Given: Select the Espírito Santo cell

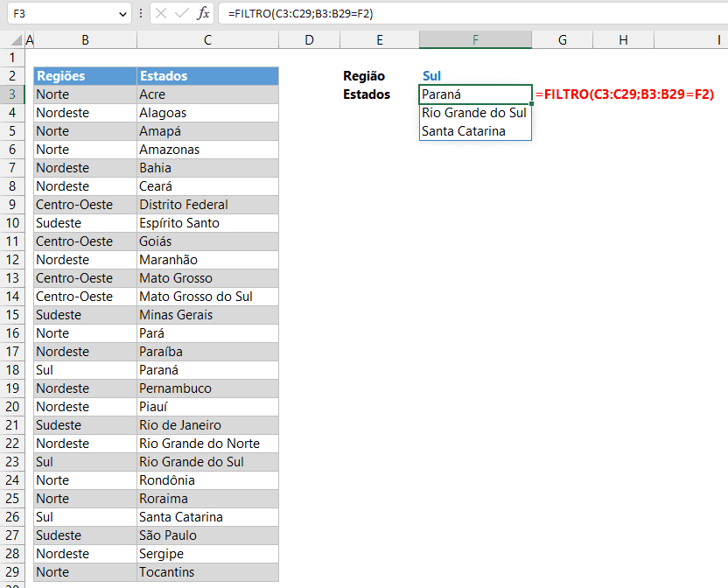Looking at the screenshot, I should click(207, 223).
